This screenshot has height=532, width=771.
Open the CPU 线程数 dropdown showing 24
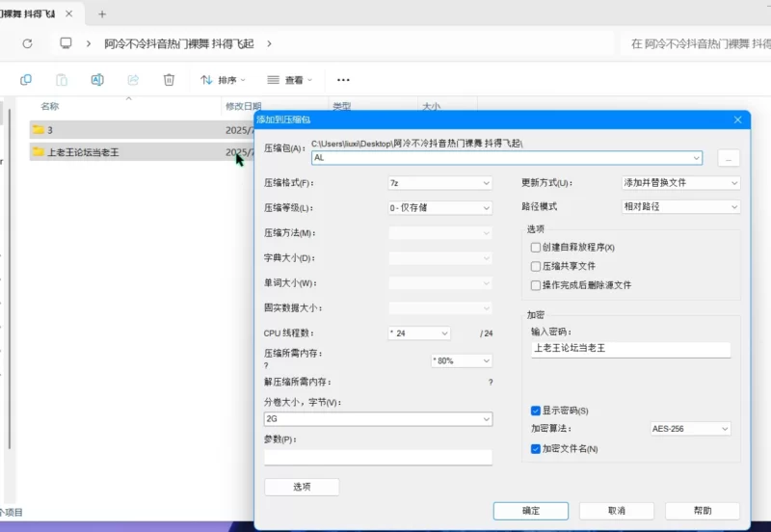coord(419,333)
